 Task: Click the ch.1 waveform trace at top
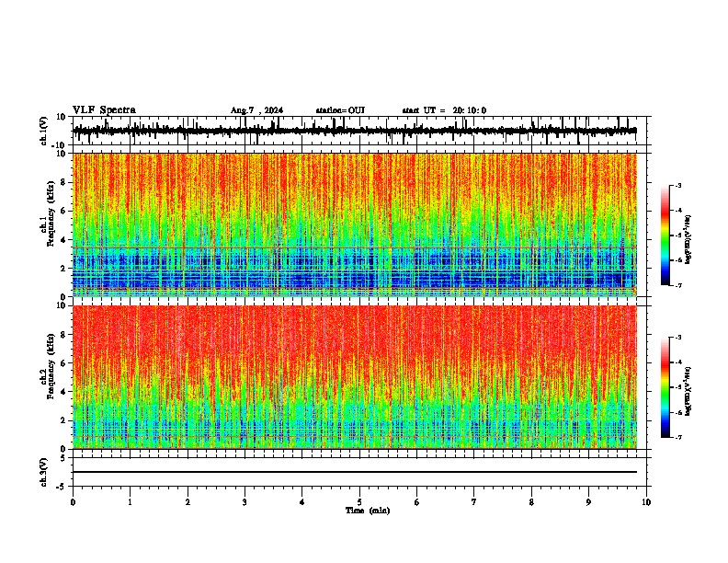[355, 131]
